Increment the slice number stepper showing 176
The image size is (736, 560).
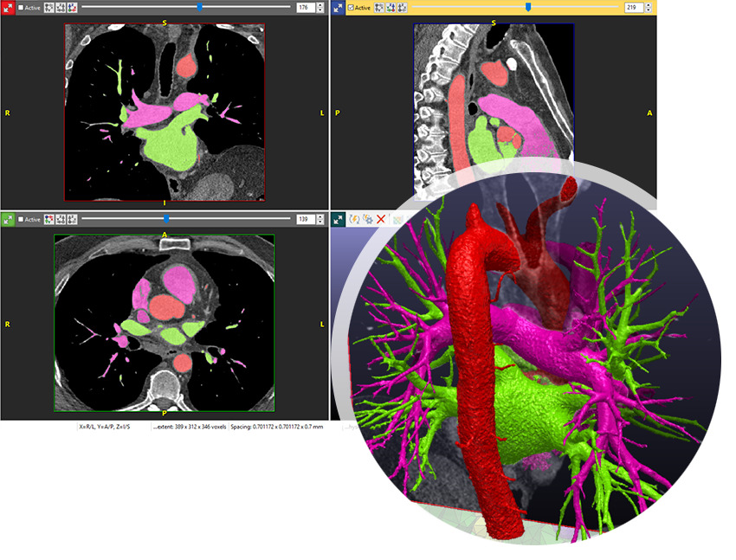click(320, 4)
